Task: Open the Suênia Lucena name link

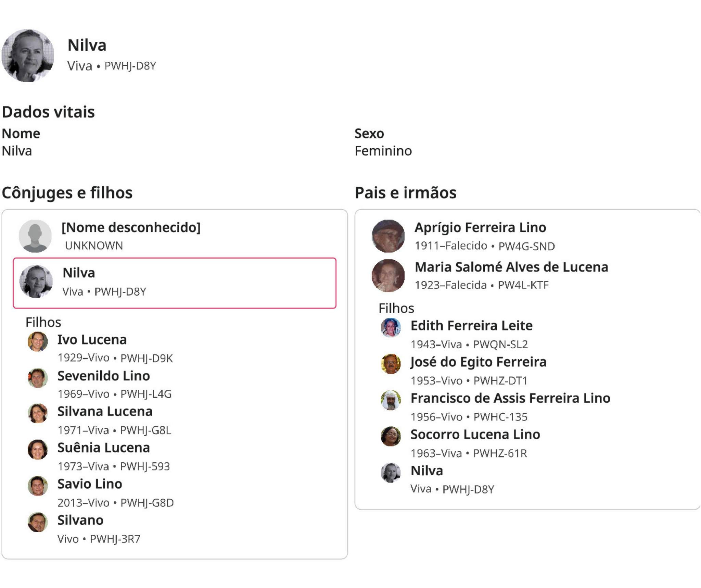Action: click(103, 448)
